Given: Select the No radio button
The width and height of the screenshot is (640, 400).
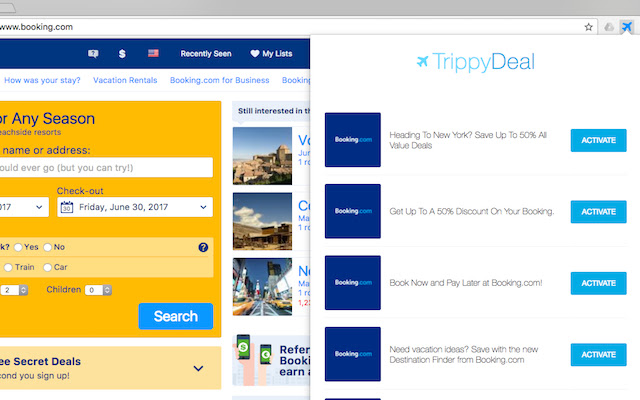Looking at the screenshot, I should [x=48, y=247].
